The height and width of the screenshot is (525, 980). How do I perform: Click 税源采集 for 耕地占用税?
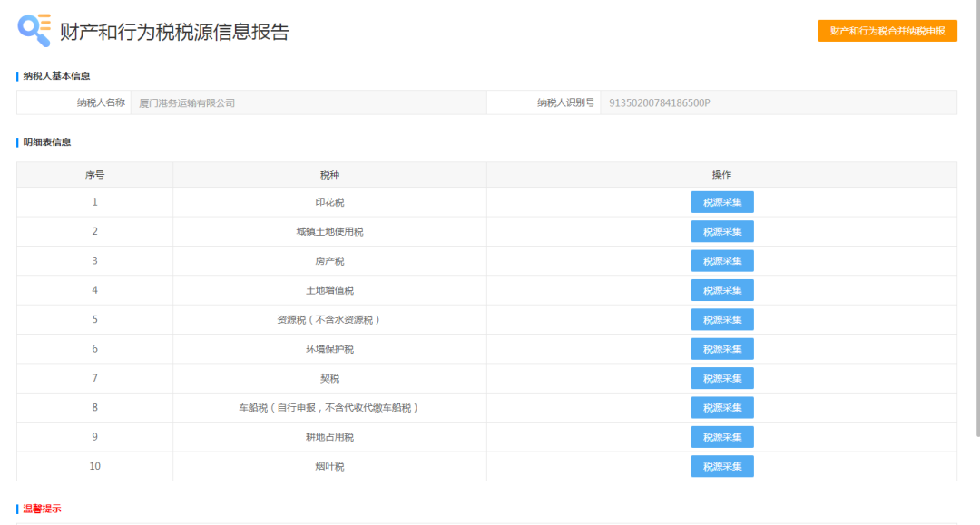[x=722, y=437]
